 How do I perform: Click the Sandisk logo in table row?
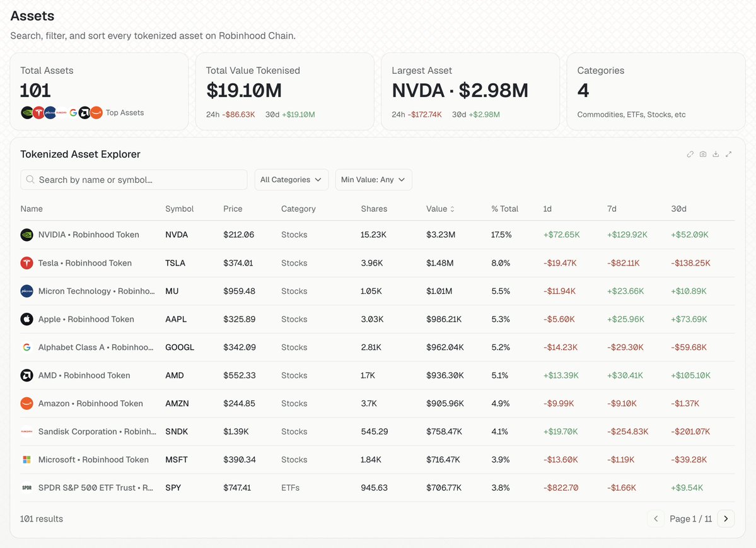tap(26, 431)
